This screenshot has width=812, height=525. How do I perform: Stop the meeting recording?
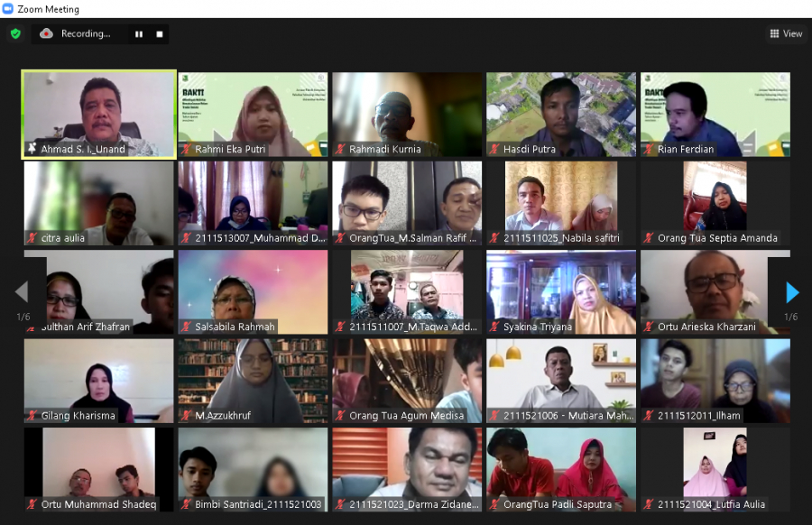160,34
